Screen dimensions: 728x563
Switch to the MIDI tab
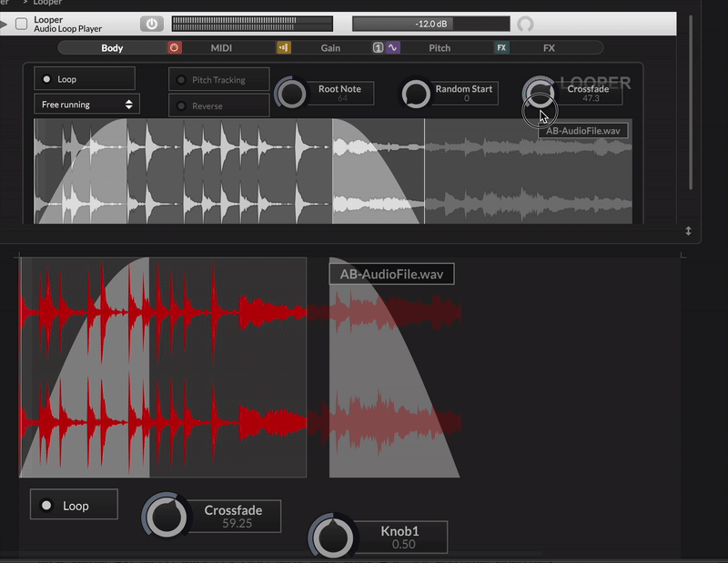pyautogui.click(x=221, y=47)
